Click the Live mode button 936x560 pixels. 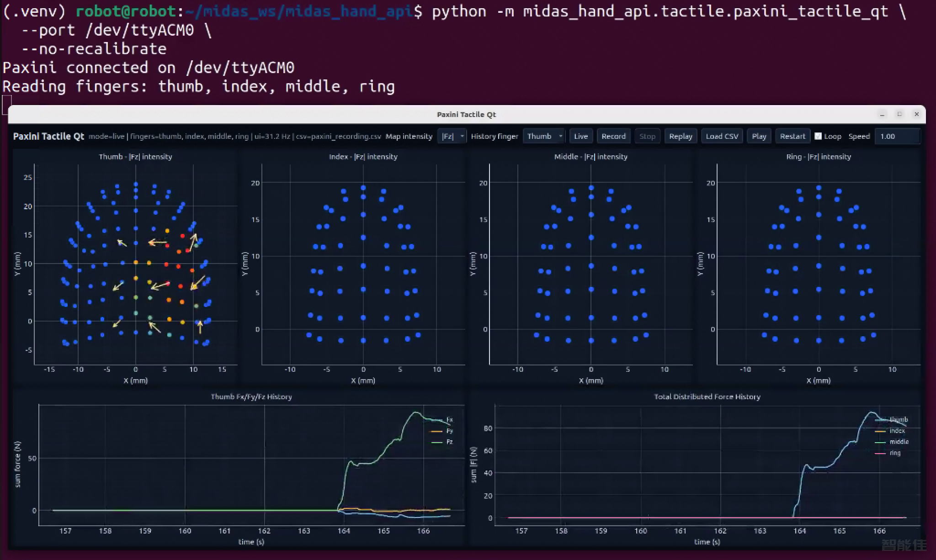point(580,136)
